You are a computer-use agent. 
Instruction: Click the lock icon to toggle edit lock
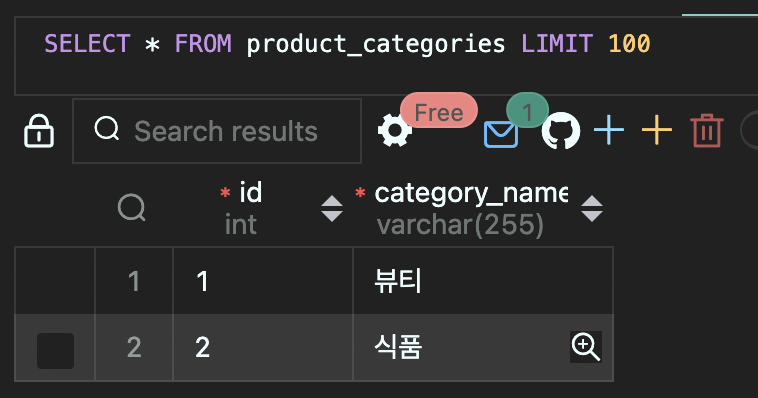[x=39, y=131]
